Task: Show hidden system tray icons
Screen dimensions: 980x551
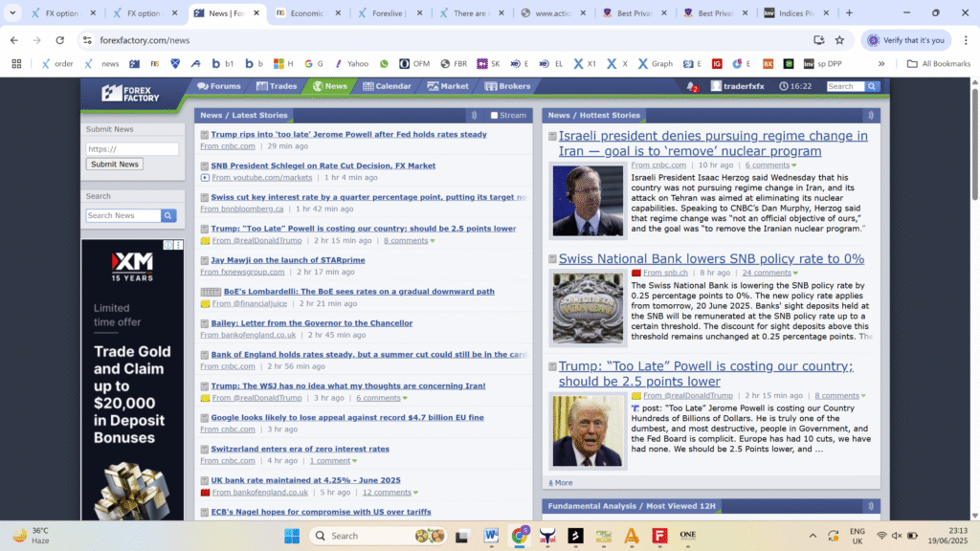Action: pyautogui.click(x=813, y=536)
